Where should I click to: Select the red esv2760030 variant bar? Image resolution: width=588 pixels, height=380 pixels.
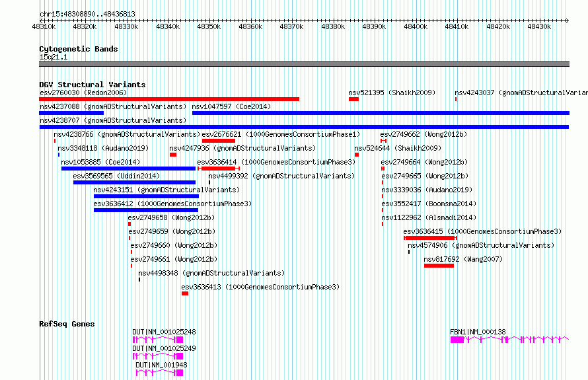coord(169,99)
